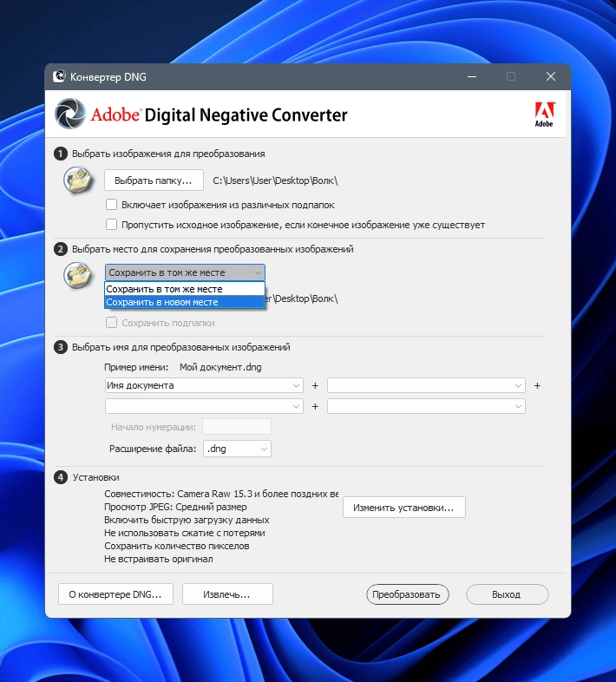Screen dimensions: 616x682
Task: Enable Включает изображения из различных подпапок checkbox
Action: click(112, 205)
